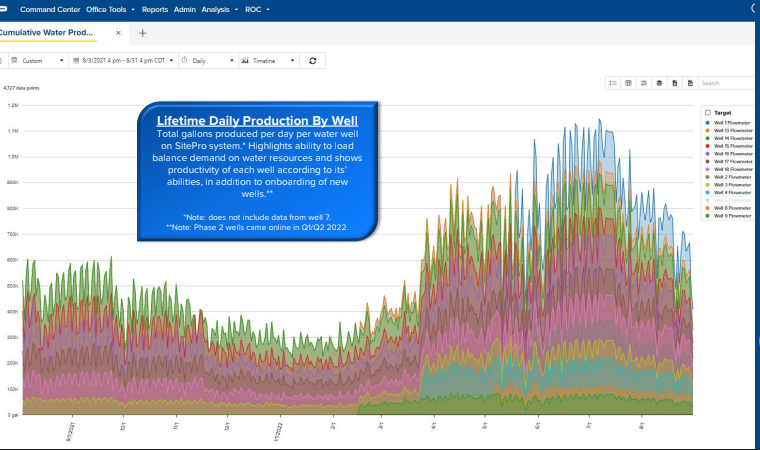Toggle the Target checkbox in legend
This screenshot has width=760, height=450.
tap(707, 113)
